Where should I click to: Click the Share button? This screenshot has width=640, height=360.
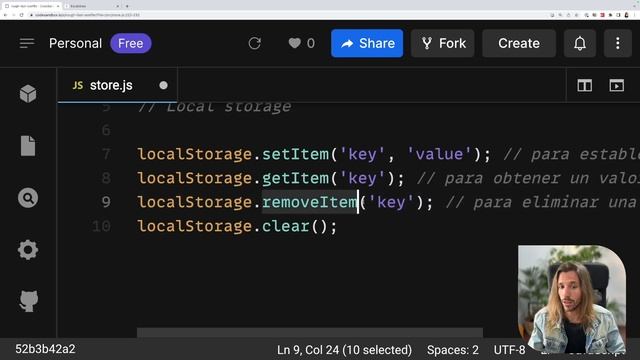click(x=367, y=43)
